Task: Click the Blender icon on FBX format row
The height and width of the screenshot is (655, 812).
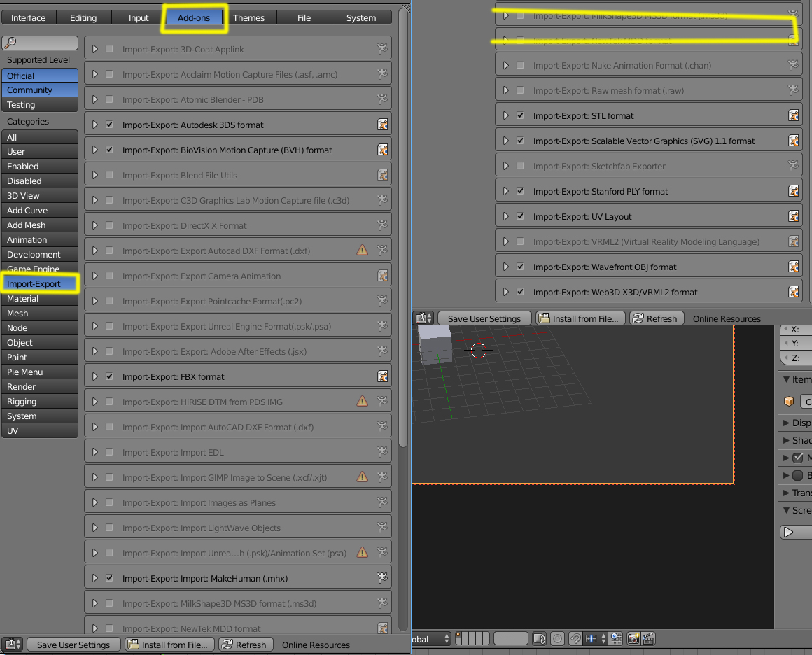Action: (383, 377)
